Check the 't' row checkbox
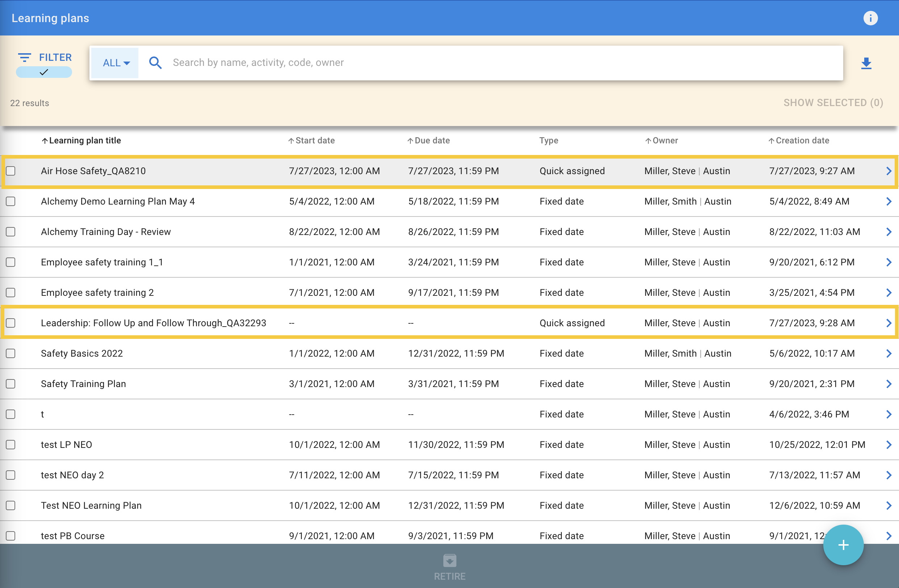 tap(11, 414)
